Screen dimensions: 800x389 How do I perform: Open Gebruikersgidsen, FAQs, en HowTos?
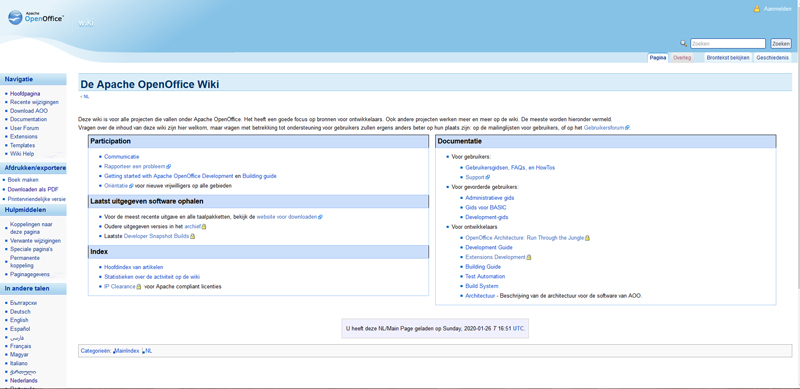[510, 167]
